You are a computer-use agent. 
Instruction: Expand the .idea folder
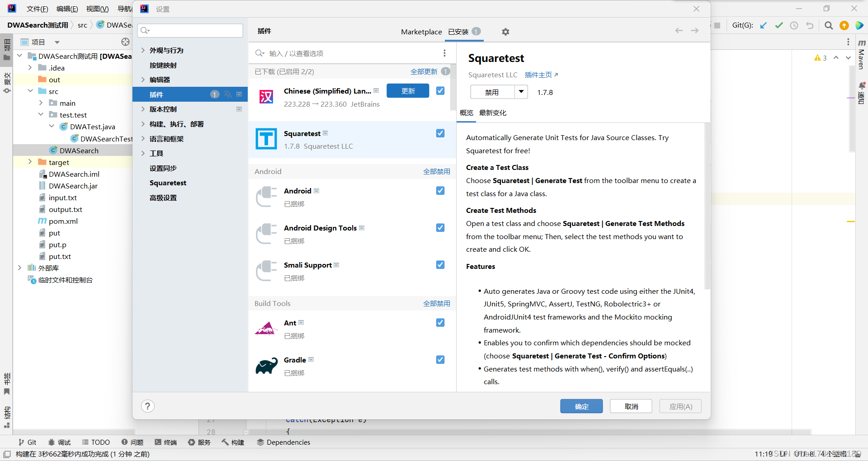pos(30,68)
